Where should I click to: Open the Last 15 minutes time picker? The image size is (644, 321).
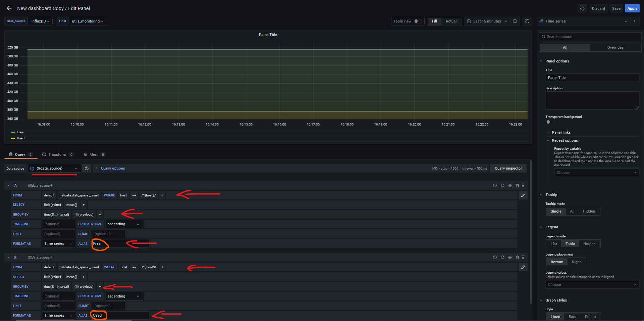click(487, 21)
